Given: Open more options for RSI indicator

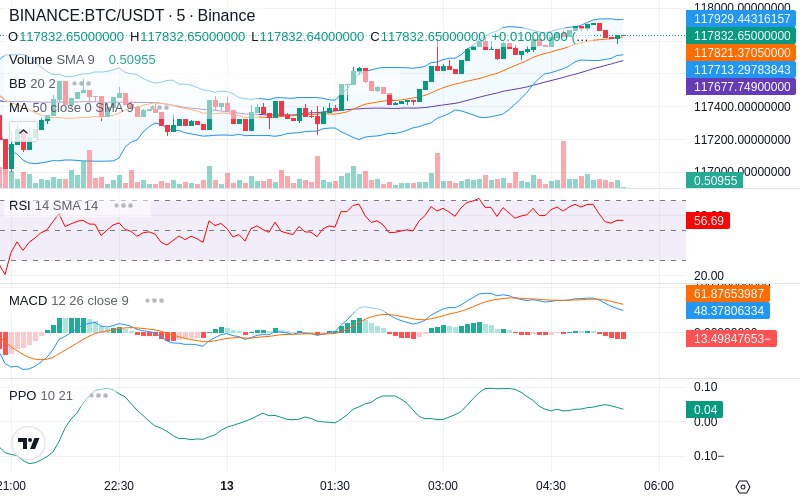Looking at the screenshot, I should click(x=123, y=206).
